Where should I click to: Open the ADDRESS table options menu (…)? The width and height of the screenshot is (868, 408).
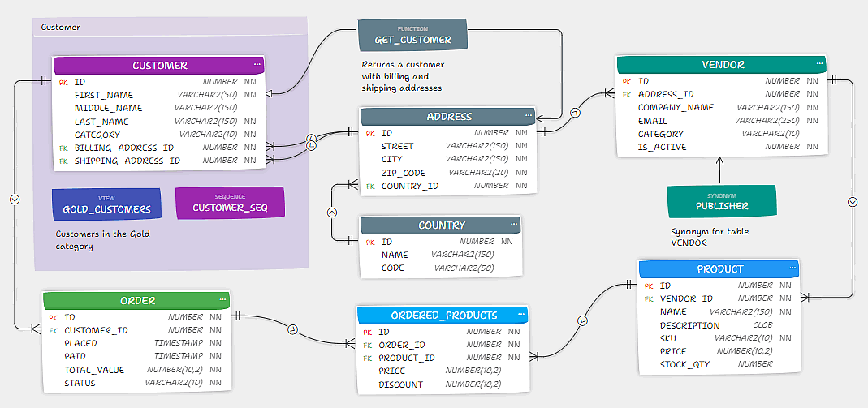coord(529,115)
